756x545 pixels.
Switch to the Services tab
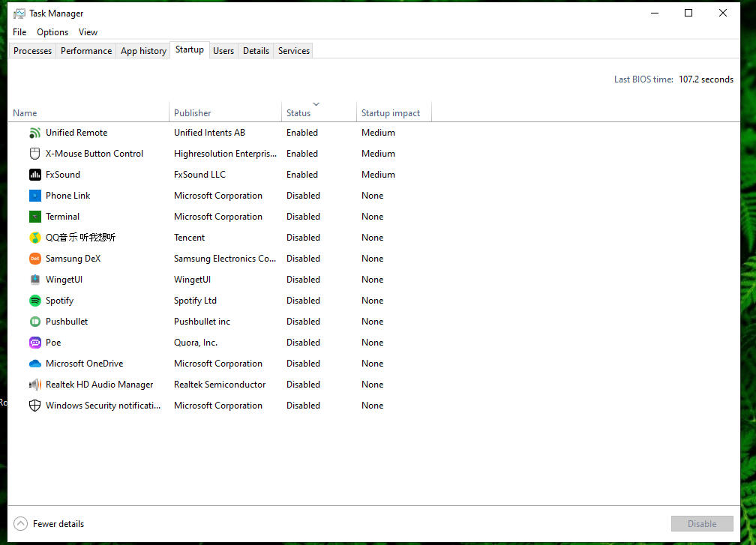click(294, 50)
